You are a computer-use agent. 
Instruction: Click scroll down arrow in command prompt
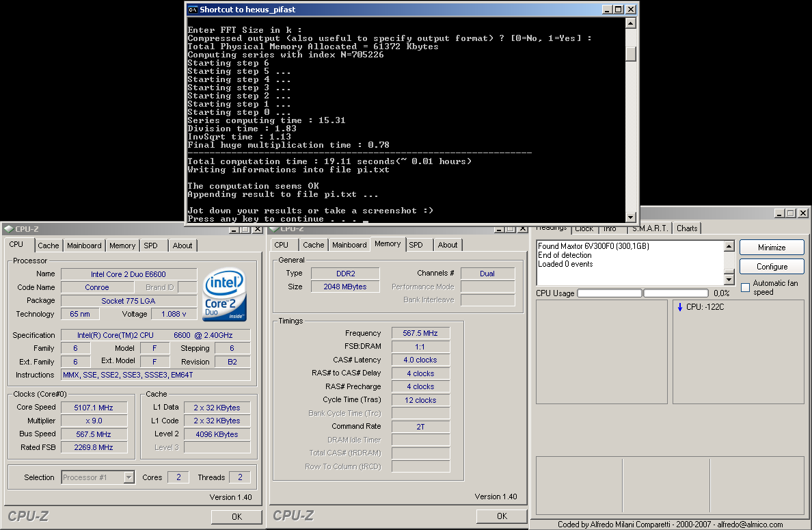click(630, 217)
